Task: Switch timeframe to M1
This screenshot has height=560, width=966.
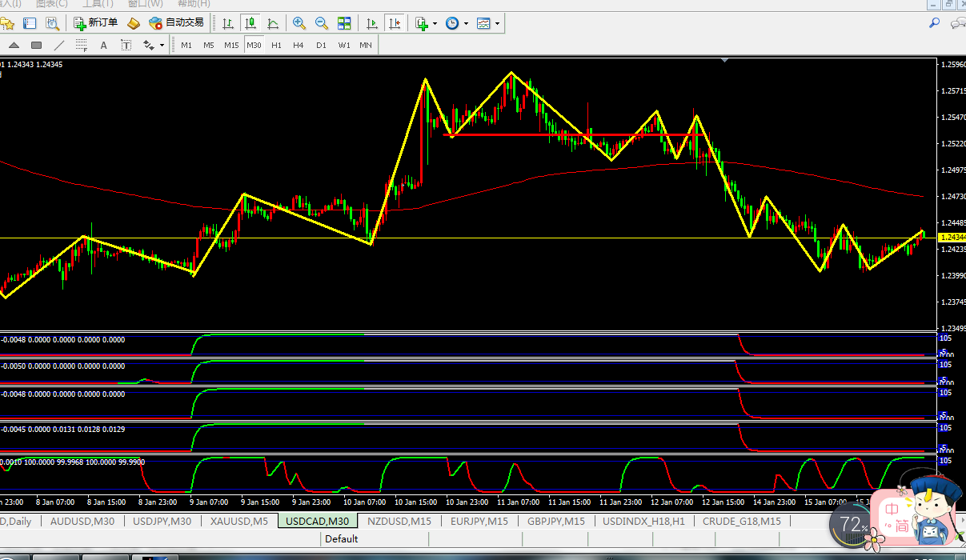Action: [x=186, y=45]
